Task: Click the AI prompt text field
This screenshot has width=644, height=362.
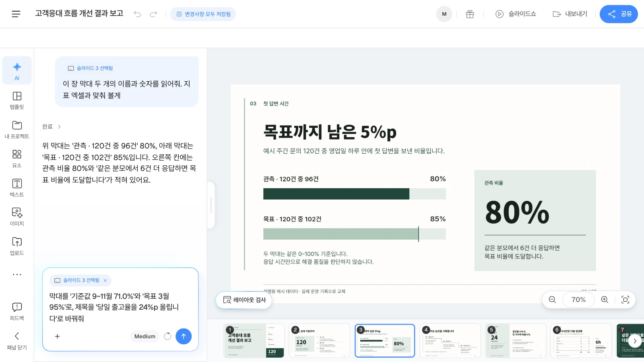Action: click(x=120, y=307)
